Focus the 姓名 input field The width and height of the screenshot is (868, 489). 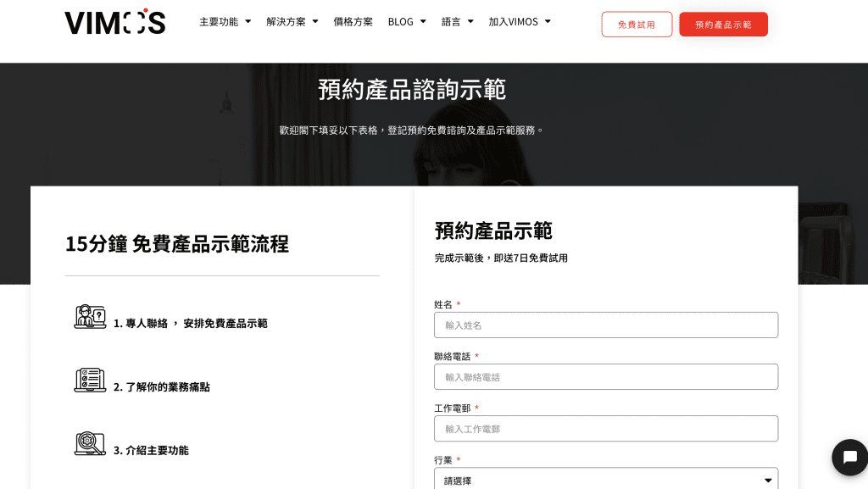(x=605, y=325)
